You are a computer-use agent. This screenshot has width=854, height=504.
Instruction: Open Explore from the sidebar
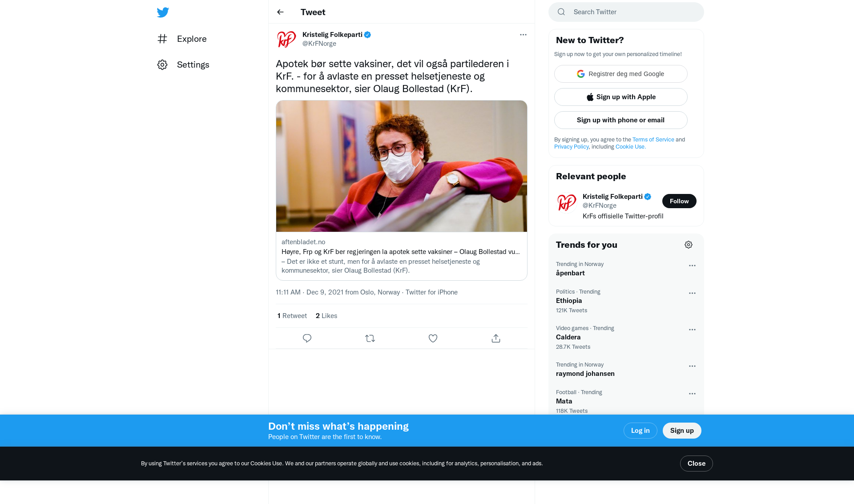click(182, 39)
